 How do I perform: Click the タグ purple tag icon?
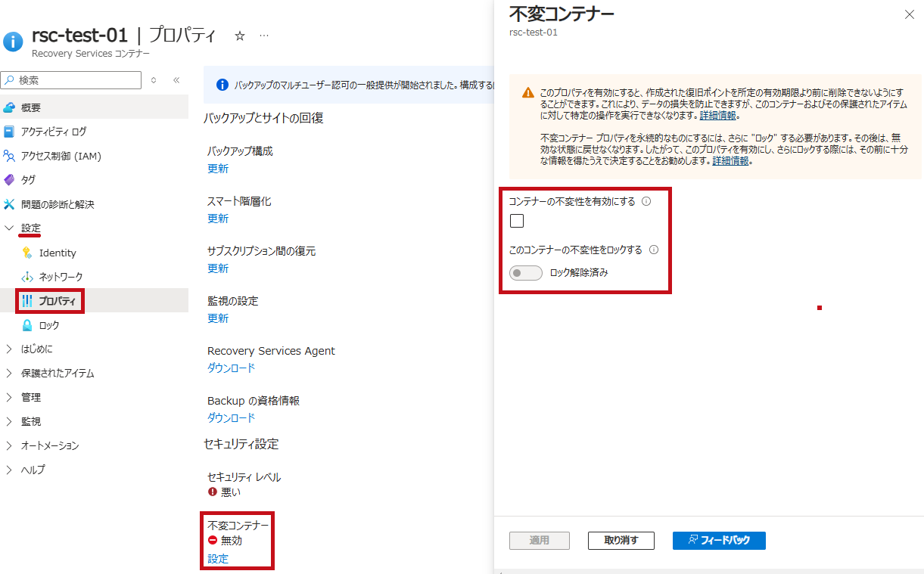pos(9,180)
